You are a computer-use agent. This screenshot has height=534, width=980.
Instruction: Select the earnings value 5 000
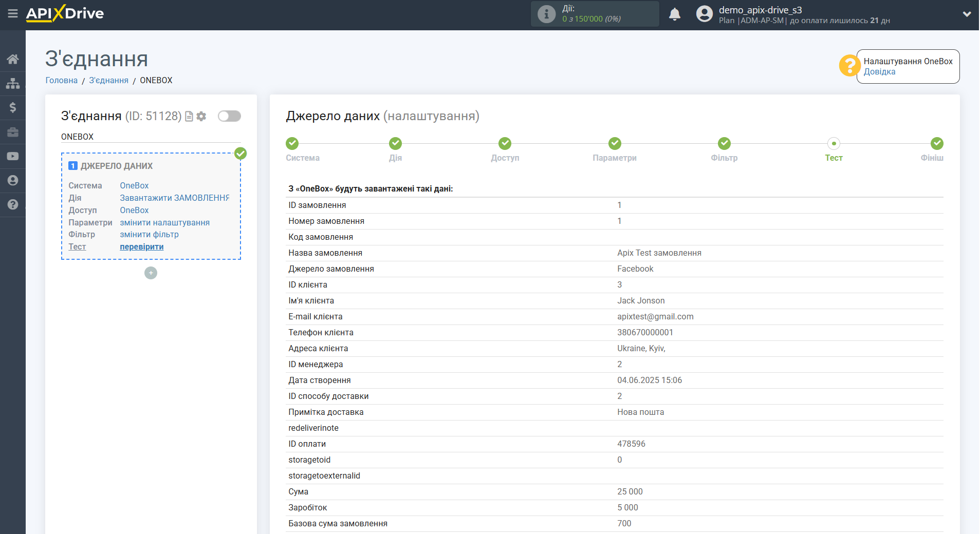tap(627, 507)
